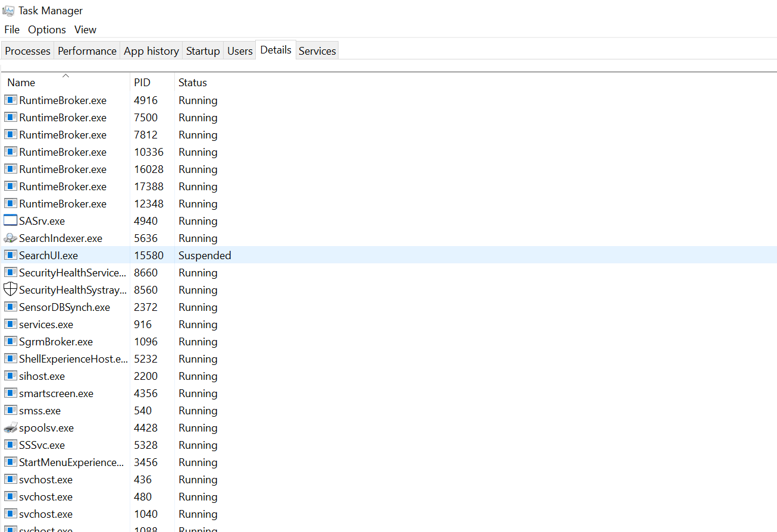Click the services.exe icon
This screenshot has height=532, width=777.
[11, 324]
